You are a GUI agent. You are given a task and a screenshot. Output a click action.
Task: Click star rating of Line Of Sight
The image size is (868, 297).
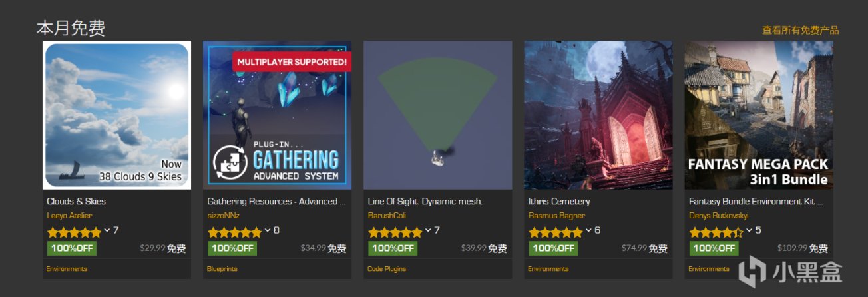395,232
